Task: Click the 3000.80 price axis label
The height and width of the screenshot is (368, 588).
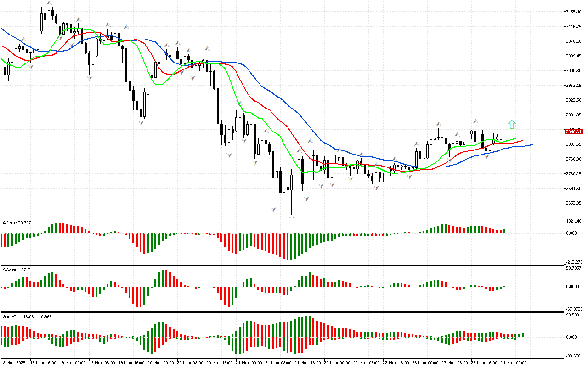Action: point(574,70)
